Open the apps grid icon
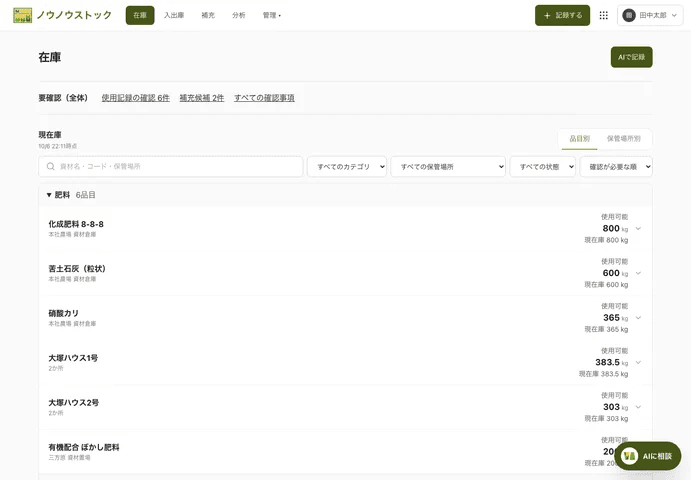 point(603,15)
